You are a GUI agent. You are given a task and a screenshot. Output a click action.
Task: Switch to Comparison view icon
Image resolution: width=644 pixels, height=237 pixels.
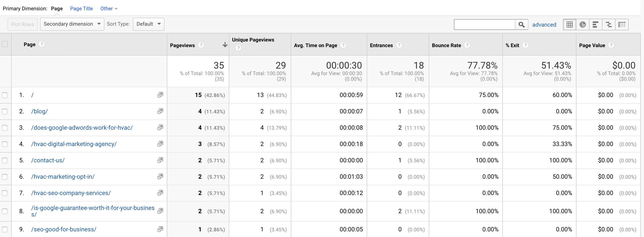609,24
